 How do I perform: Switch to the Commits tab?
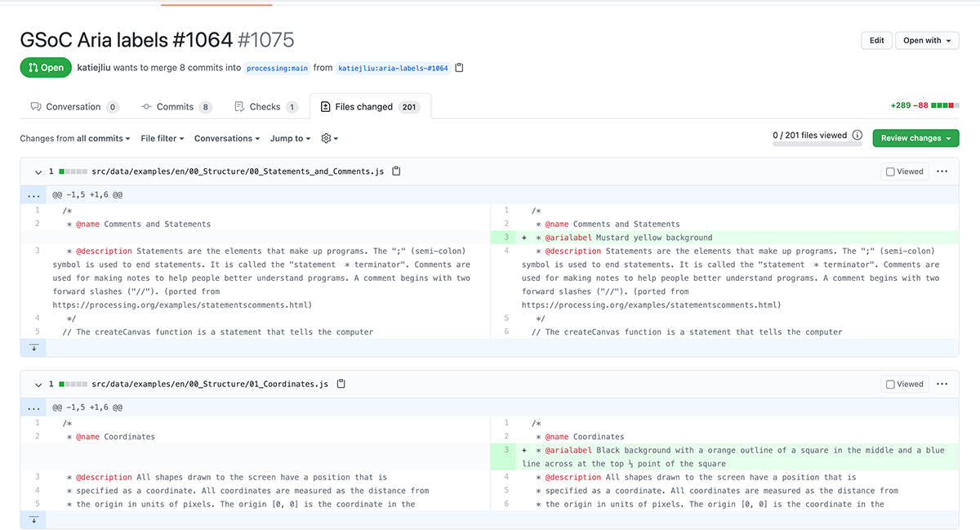pyautogui.click(x=176, y=107)
